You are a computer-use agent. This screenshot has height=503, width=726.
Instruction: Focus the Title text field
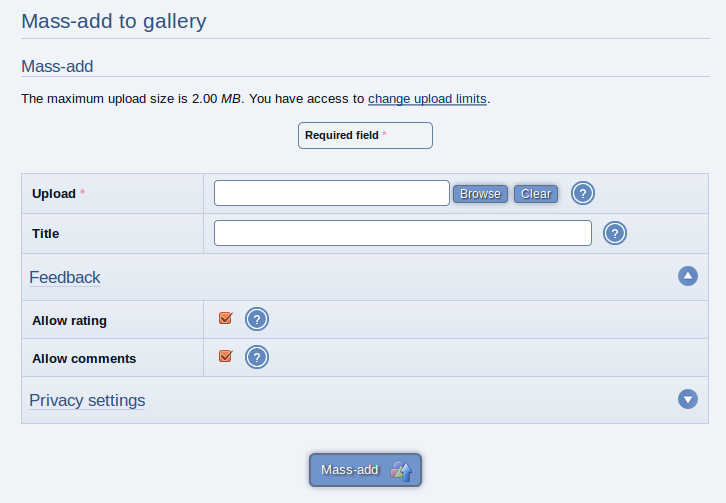tap(403, 233)
